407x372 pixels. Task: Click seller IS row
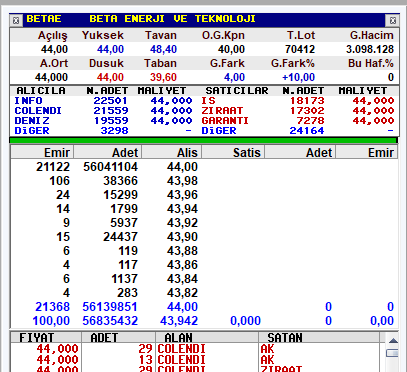coord(298,100)
